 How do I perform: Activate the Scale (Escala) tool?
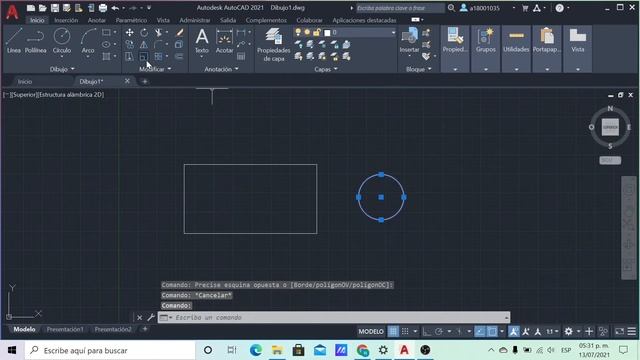[x=144, y=57]
